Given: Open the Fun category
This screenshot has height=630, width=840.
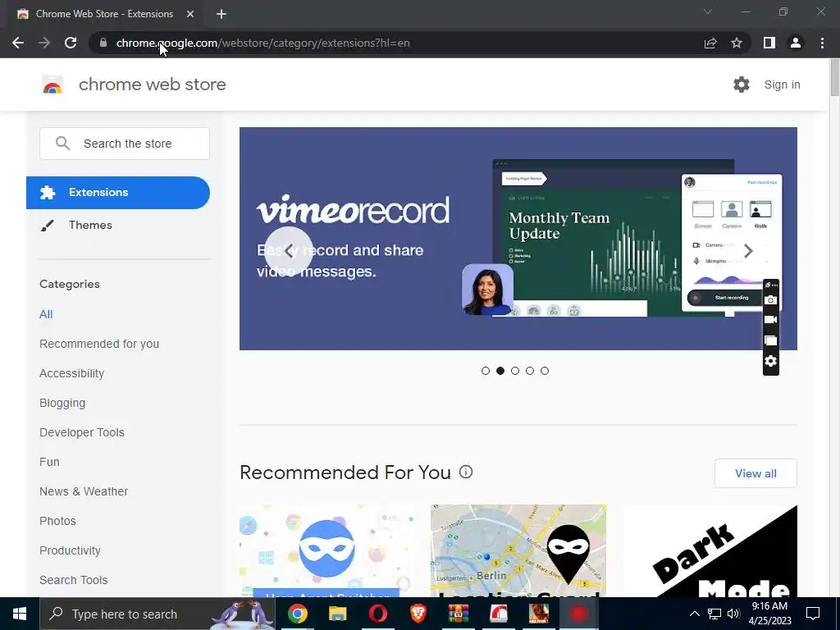Looking at the screenshot, I should [49, 462].
